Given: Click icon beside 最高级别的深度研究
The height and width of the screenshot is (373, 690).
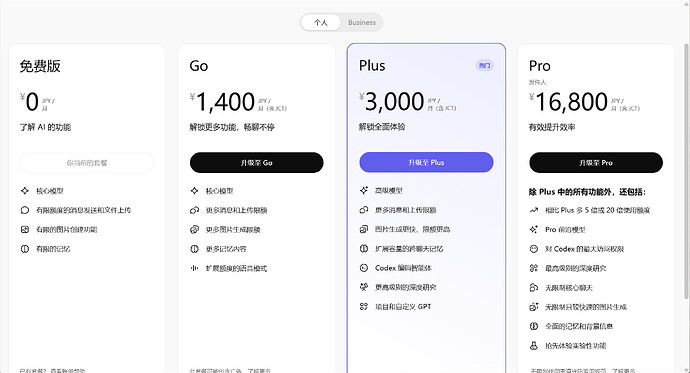Looking at the screenshot, I should click(x=534, y=268).
